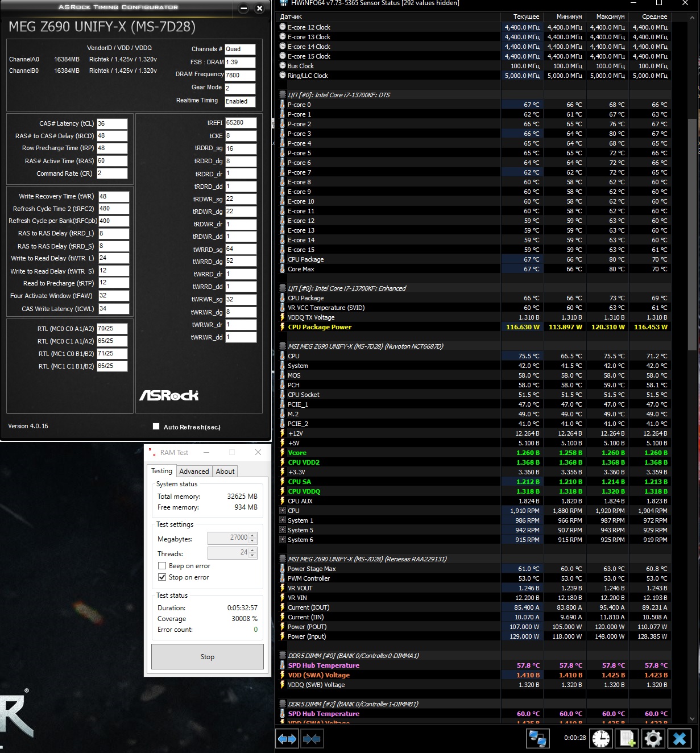This screenshot has width=700, height=753.
Task: Click the clock icon beside Bus Clock
Action: [283, 66]
